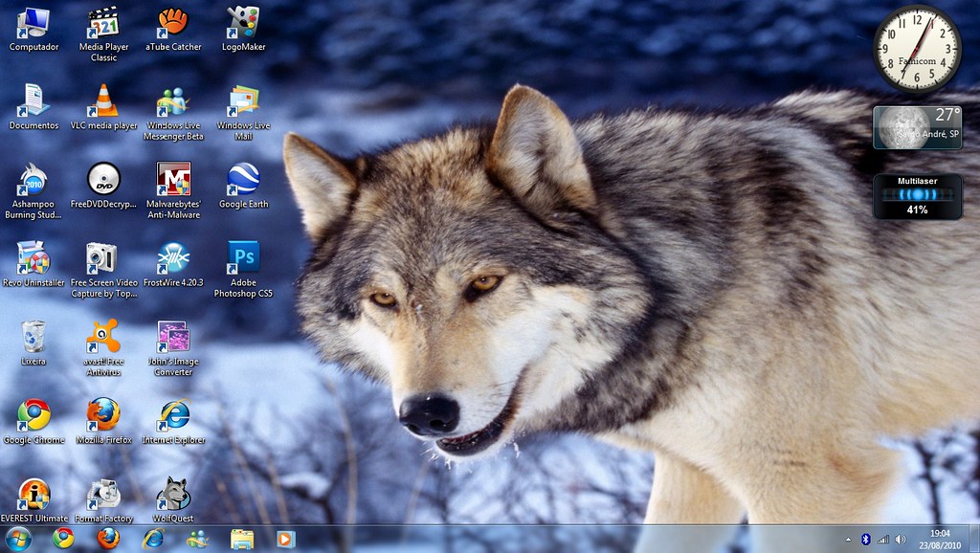Select the Mozilla Firefox desktop shortcut
Viewport: 980px width, 553px height.
(103, 422)
